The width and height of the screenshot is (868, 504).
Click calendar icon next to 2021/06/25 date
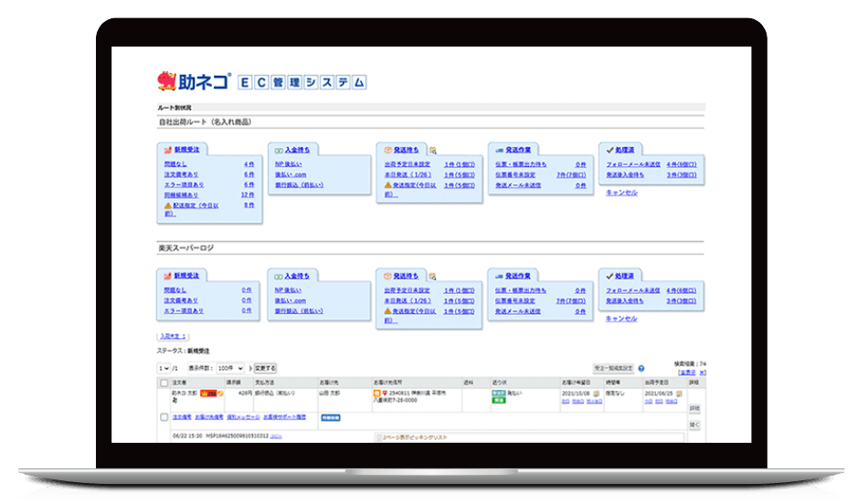[x=679, y=394]
